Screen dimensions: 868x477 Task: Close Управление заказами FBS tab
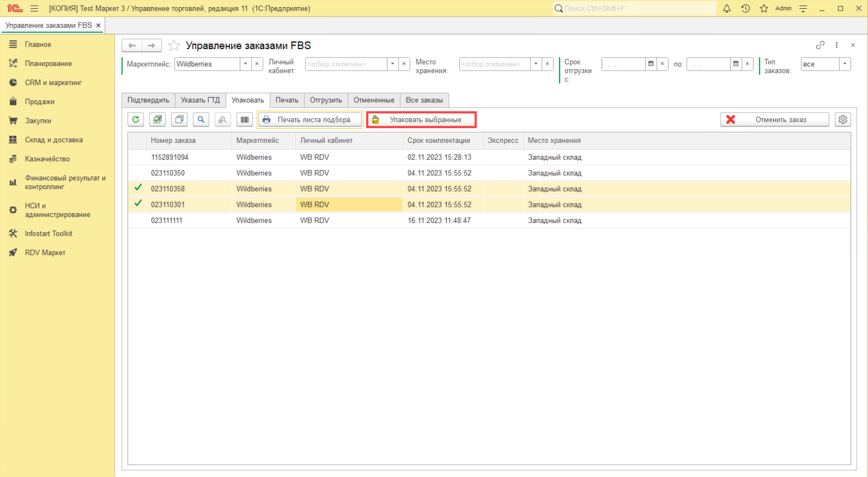98,25
